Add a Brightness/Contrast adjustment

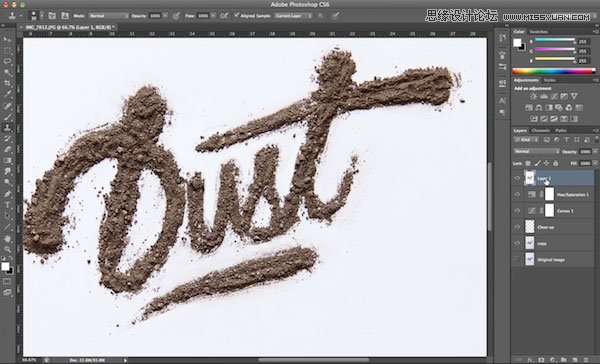coord(533,96)
